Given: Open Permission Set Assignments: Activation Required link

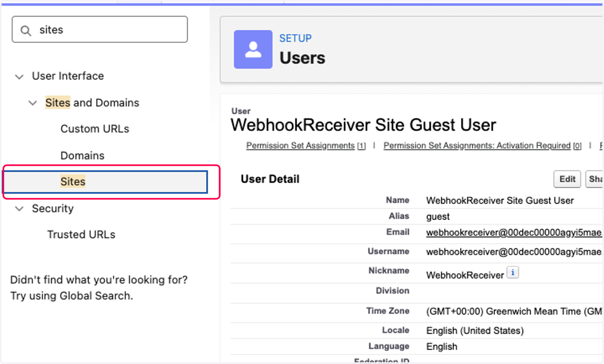Looking at the screenshot, I should click(x=477, y=145).
